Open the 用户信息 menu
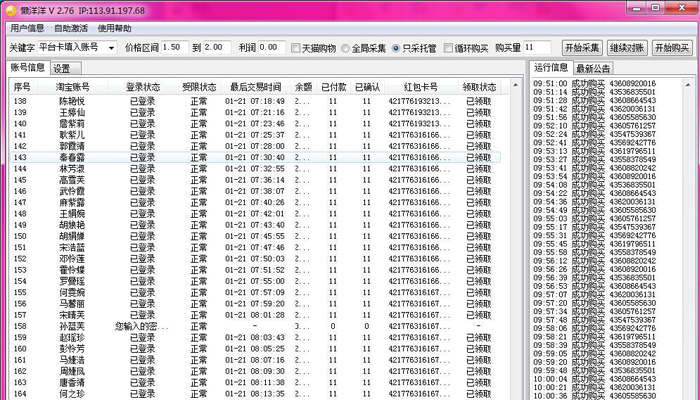The image size is (700, 400). (27, 28)
